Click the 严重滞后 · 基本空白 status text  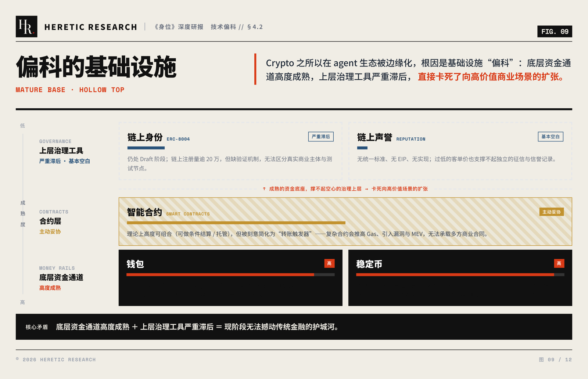coord(65,161)
